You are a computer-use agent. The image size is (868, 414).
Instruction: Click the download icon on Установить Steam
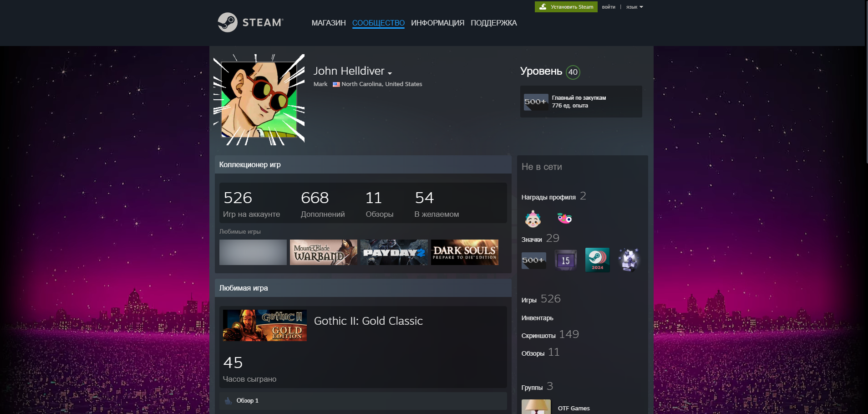click(x=543, y=7)
